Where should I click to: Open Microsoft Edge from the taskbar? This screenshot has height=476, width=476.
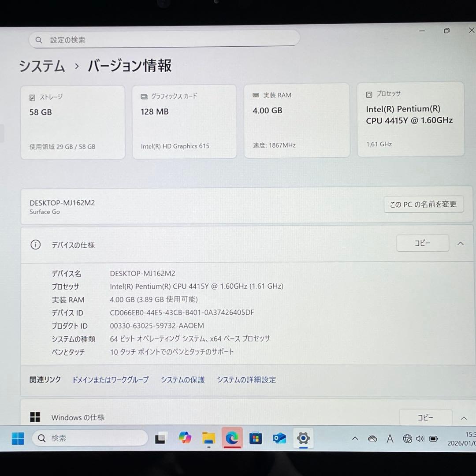[x=232, y=438]
